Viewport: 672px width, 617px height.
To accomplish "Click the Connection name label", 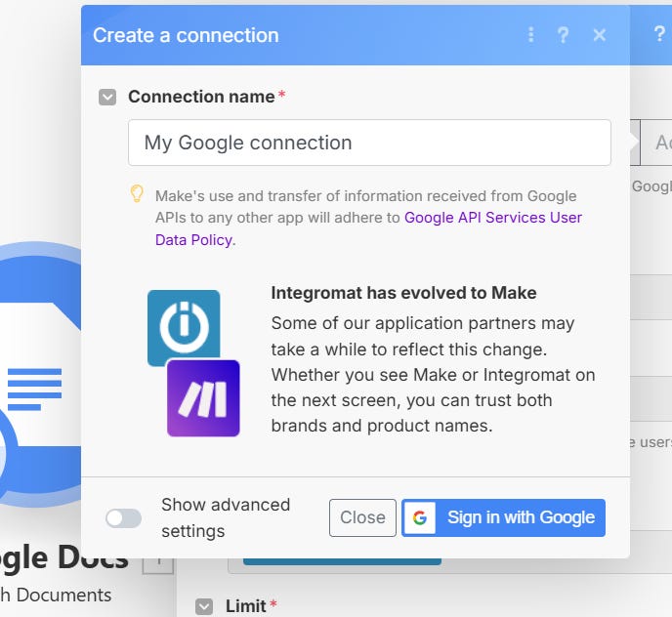I will tap(201, 97).
